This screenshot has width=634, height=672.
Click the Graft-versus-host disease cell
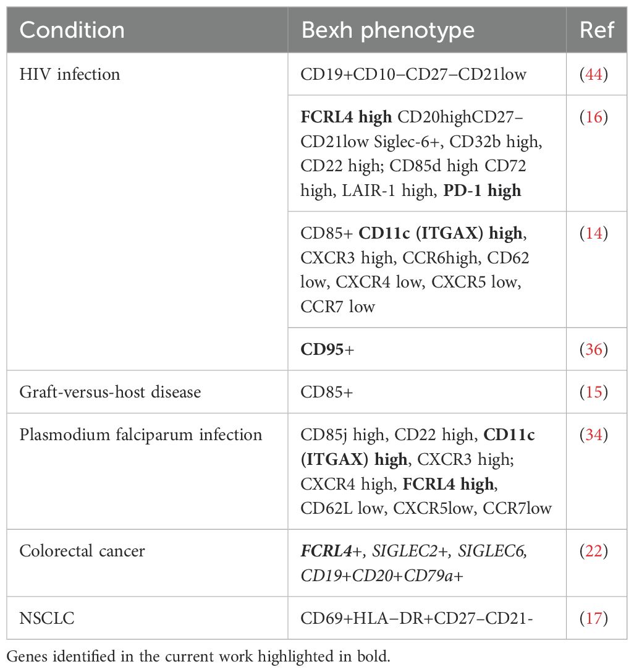coord(110,392)
